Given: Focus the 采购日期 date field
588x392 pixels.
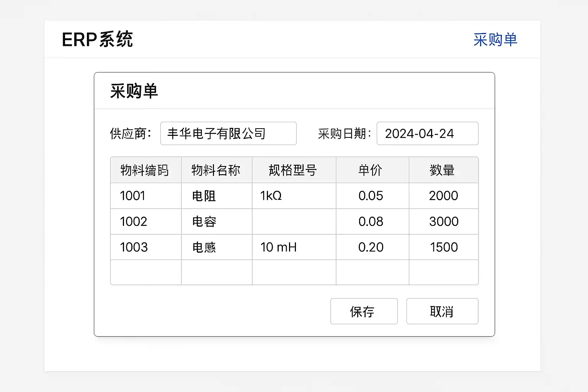Looking at the screenshot, I should 427,134.
